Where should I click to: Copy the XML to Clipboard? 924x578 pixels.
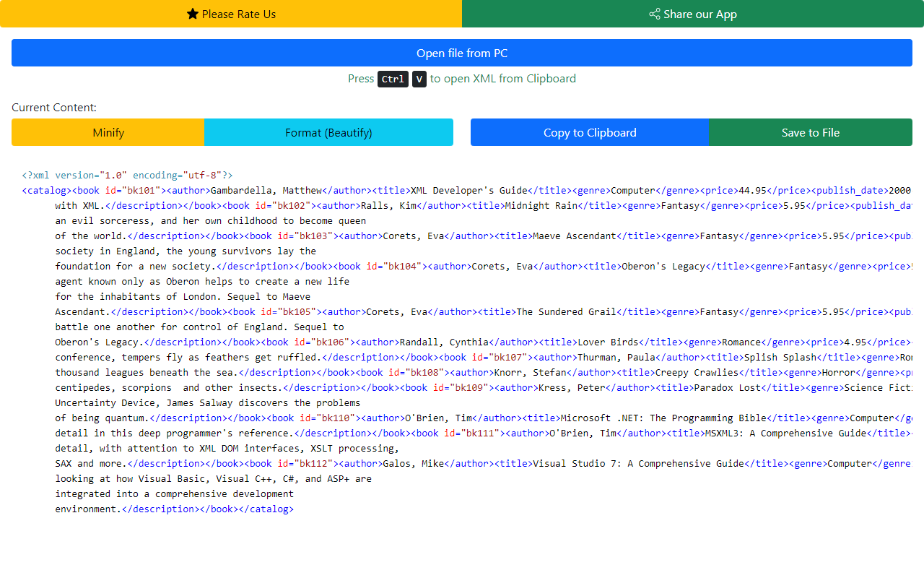(589, 132)
